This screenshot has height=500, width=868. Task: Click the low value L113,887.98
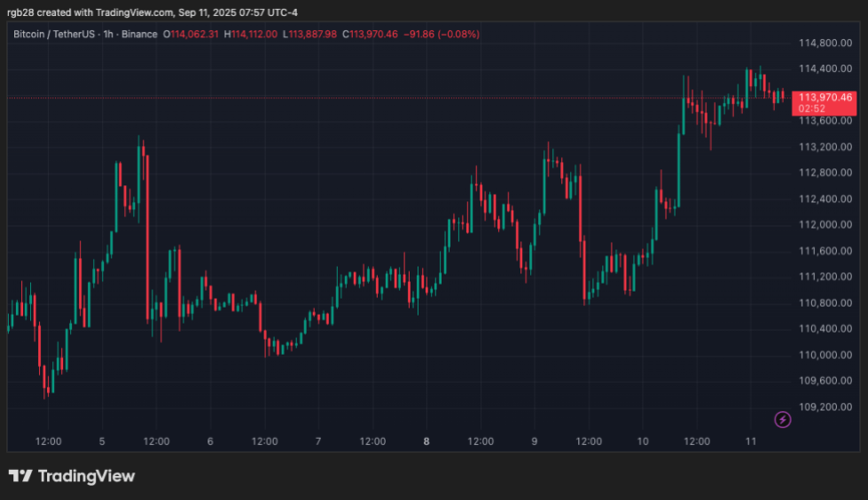coord(311,35)
